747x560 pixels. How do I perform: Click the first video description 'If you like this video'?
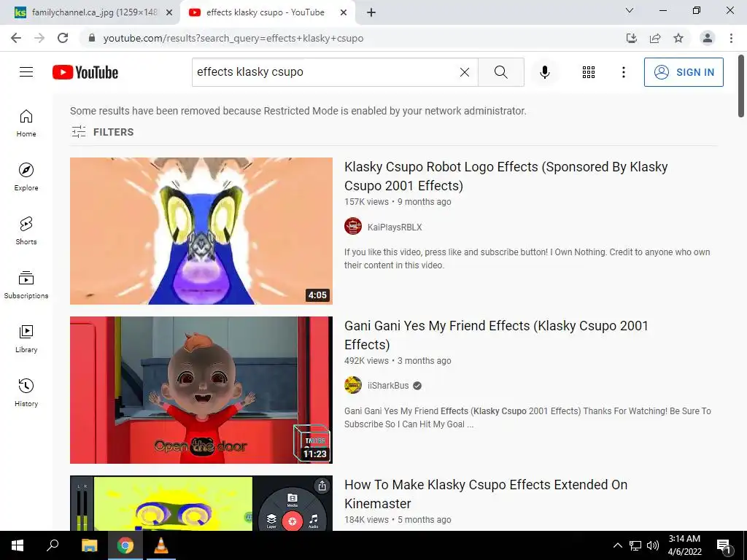point(527,259)
